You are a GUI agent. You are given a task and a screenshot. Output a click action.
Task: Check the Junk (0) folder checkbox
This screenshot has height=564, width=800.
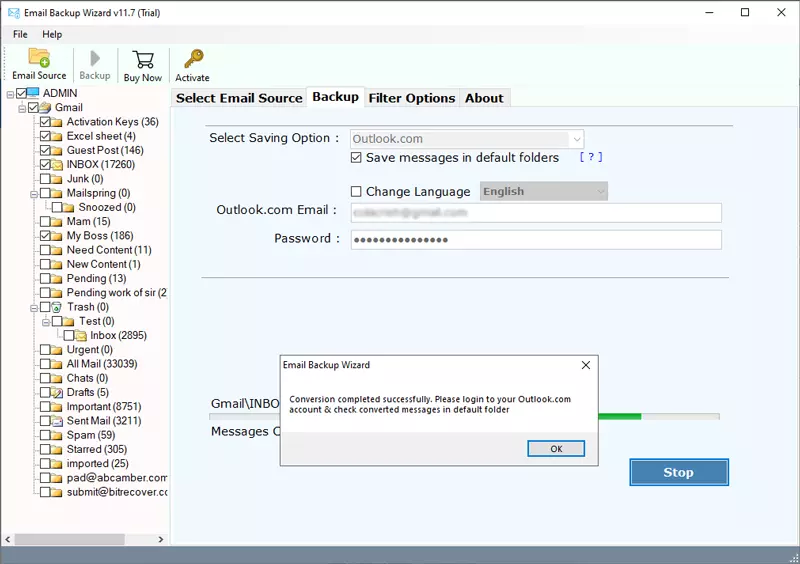45,179
